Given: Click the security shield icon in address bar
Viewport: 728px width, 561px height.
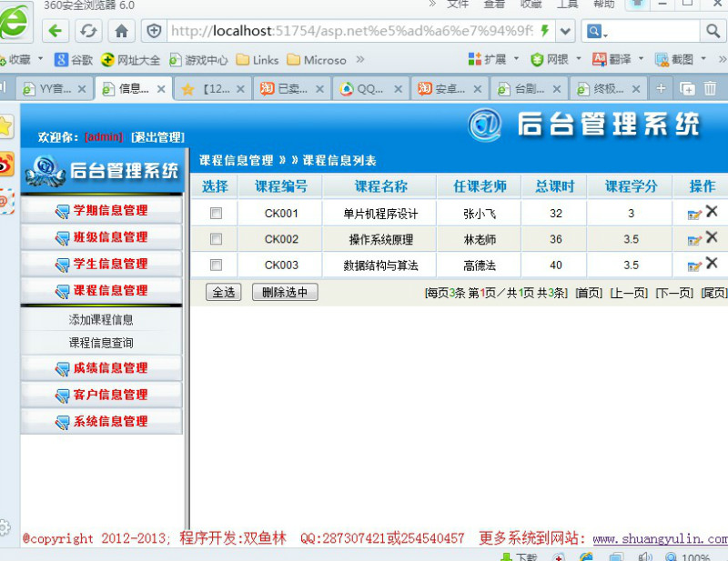Looking at the screenshot, I should (x=154, y=31).
